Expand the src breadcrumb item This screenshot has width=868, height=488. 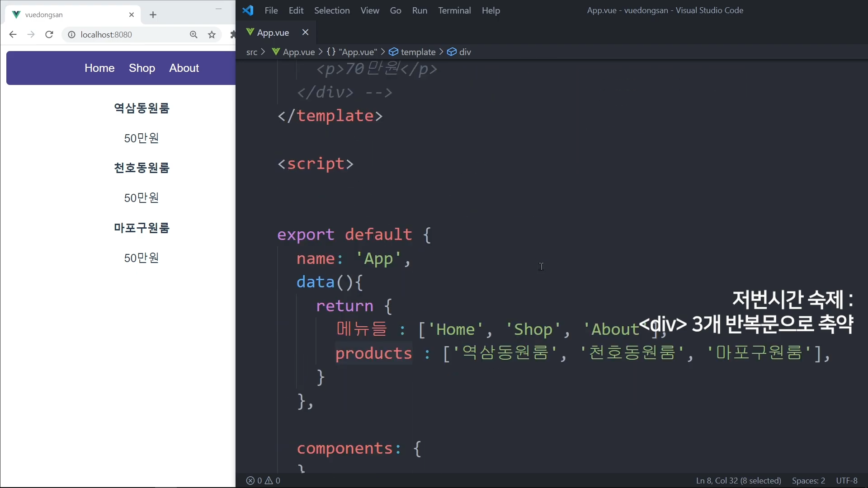coord(252,52)
